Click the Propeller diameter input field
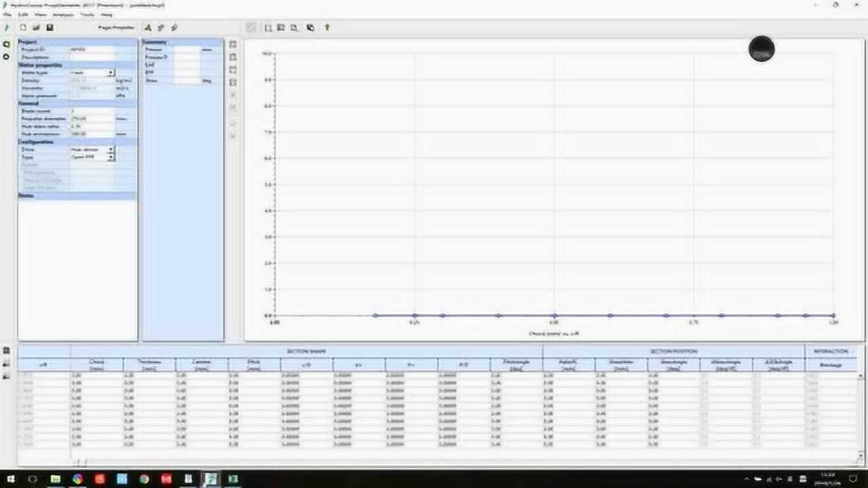 click(92, 119)
